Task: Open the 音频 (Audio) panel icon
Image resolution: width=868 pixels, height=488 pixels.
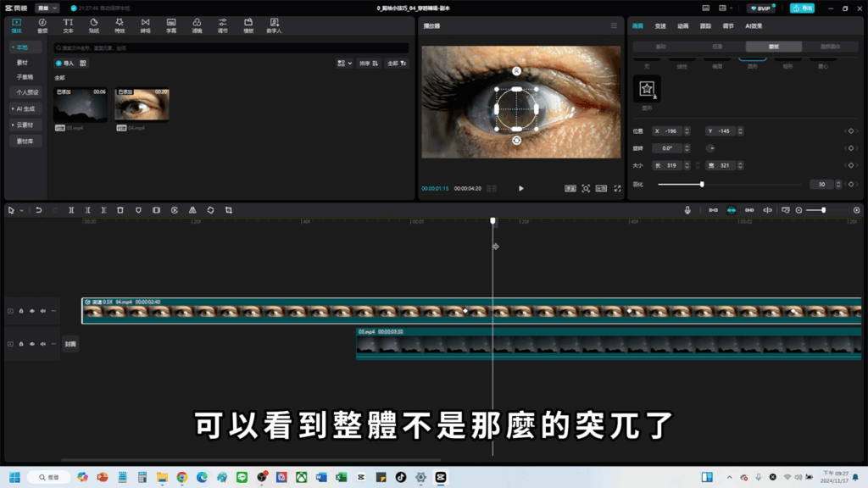Action: pyautogui.click(x=42, y=25)
